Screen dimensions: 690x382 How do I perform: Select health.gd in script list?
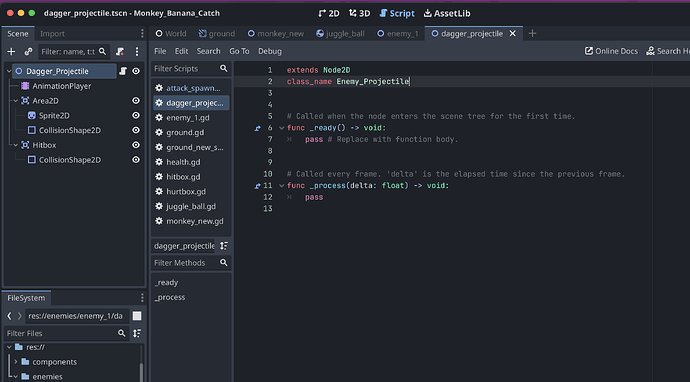(x=191, y=162)
